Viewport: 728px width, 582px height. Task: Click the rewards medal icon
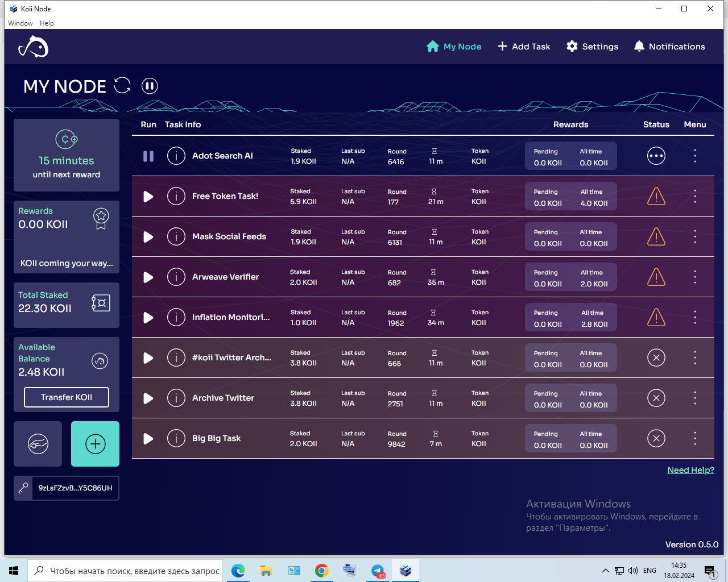(x=101, y=218)
